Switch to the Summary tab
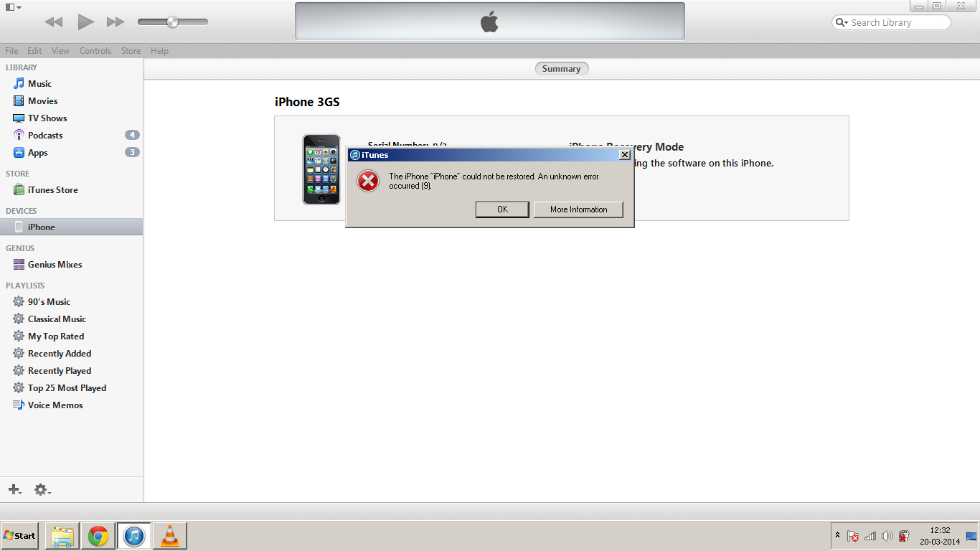This screenshot has height=551, width=980. tap(562, 69)
